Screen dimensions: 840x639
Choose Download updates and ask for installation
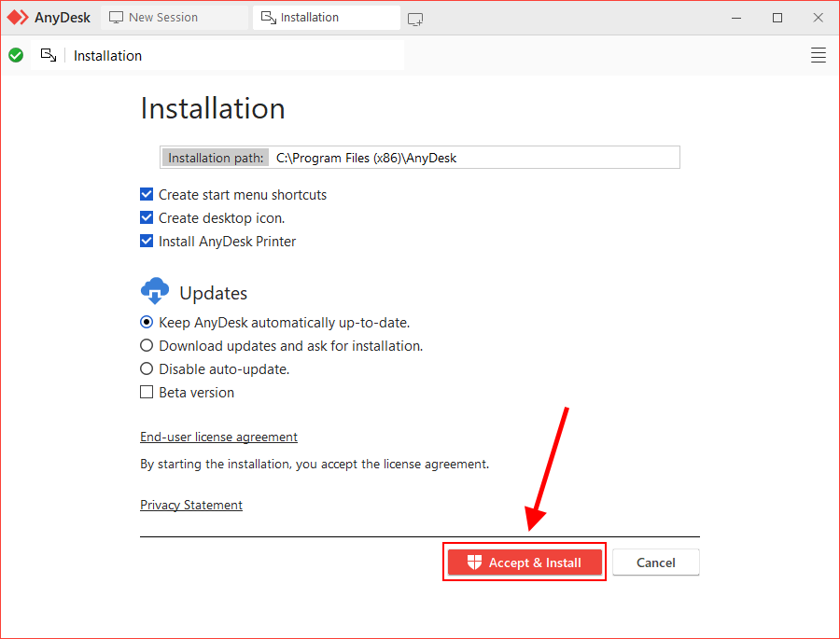click(x=147, y=345)
